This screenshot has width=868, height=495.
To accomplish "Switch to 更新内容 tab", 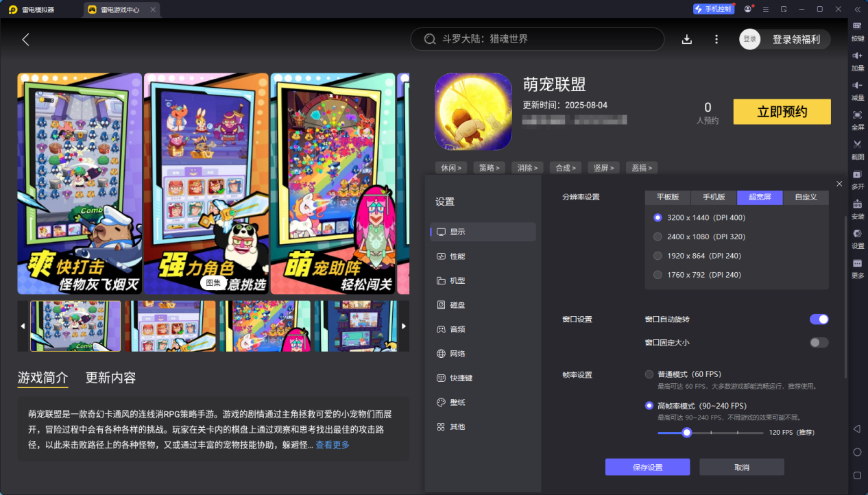I will (x=110, y=378).
